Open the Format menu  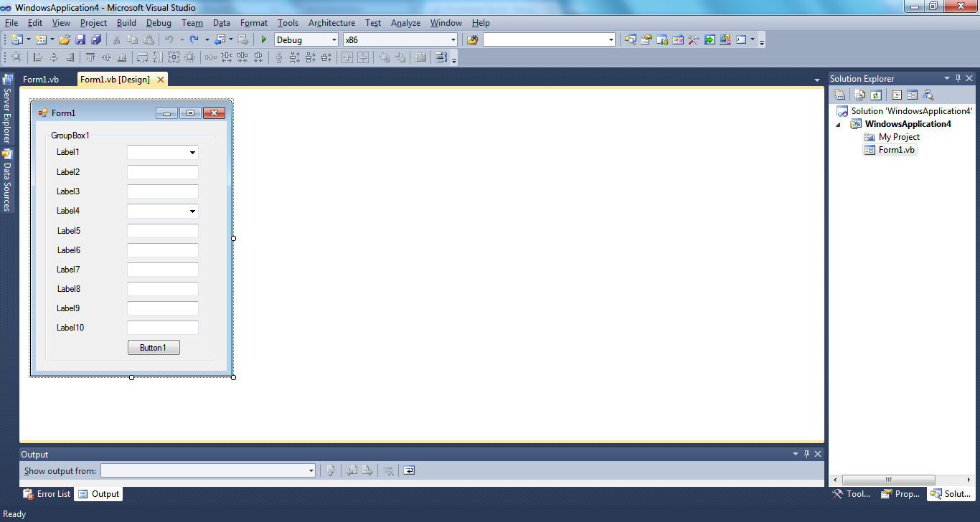click(253, 22)
